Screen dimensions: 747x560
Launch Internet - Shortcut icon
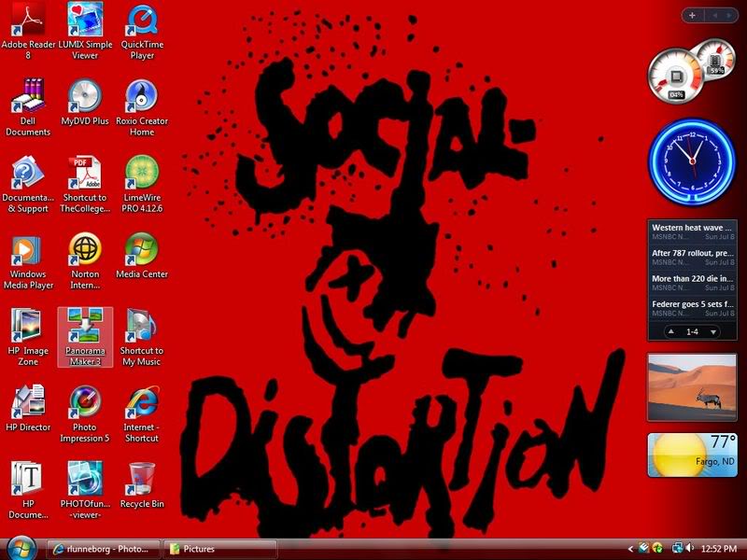[x=142, y=413]
